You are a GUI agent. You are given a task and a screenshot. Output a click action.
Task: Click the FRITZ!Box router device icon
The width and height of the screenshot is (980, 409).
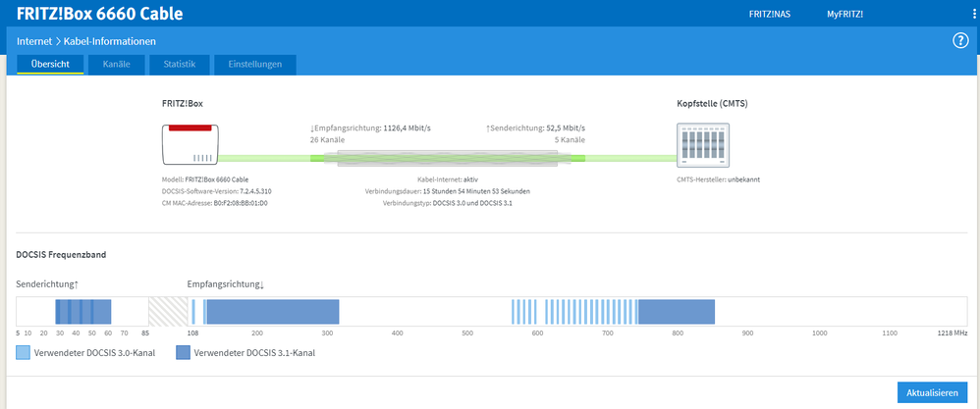tap(191, 144)
